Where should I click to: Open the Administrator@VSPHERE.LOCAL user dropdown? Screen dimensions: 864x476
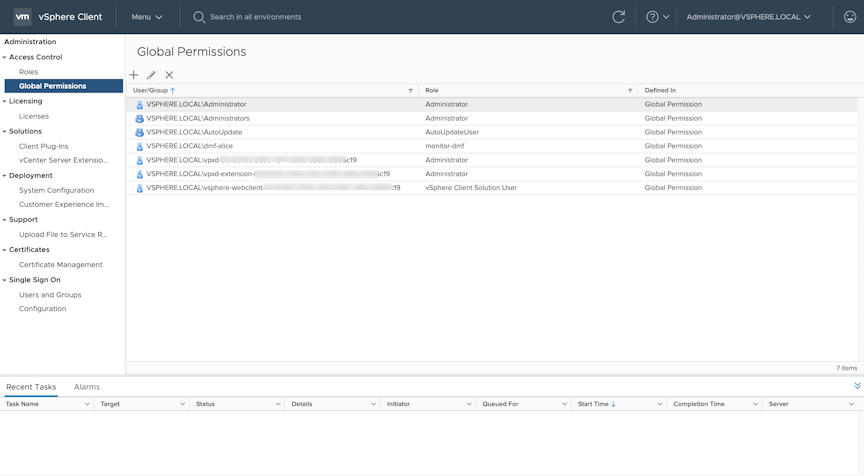coord(748,17)
